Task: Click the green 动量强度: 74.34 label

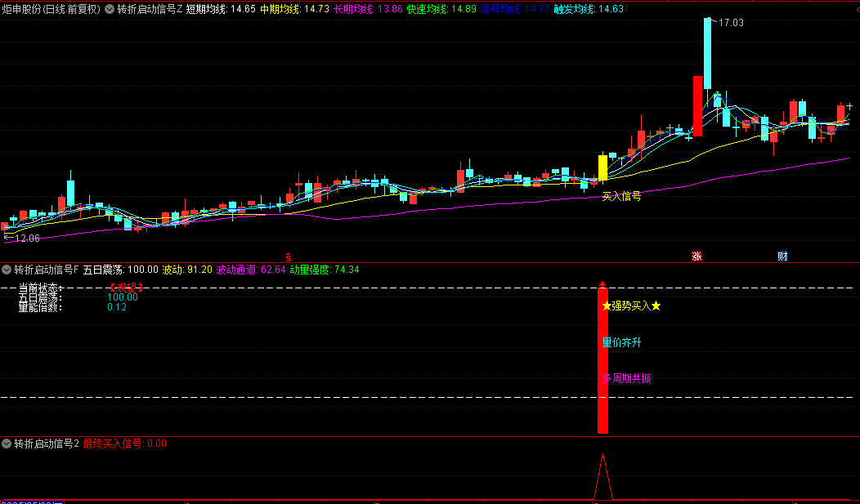Action: (x=325, y=269)
